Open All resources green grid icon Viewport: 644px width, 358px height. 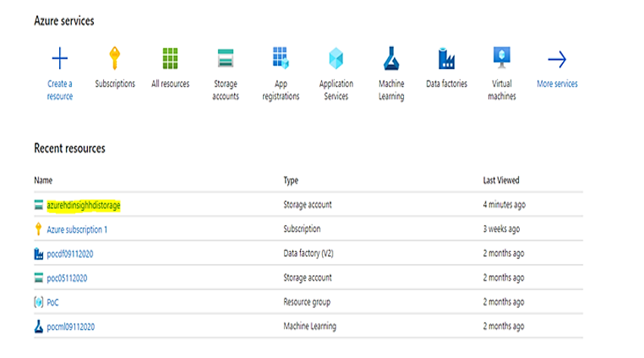click(x=170, y=58)
